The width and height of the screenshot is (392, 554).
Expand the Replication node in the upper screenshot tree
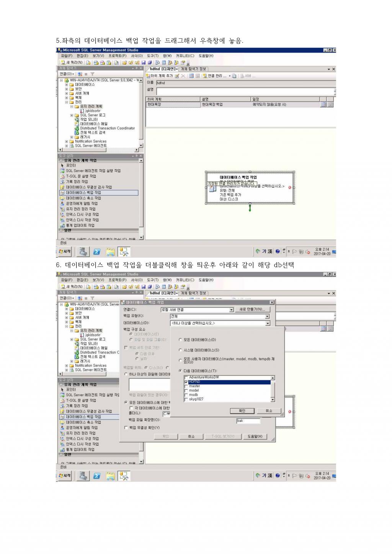(x=67, y=98)
